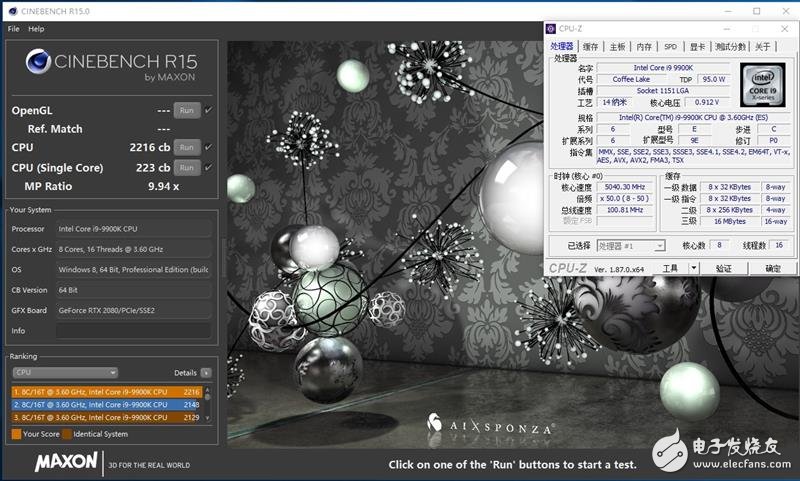The image size is (800, 481).
Task: Switch to the 处理器 tab in CPU-Z
Action: (562, 46)
